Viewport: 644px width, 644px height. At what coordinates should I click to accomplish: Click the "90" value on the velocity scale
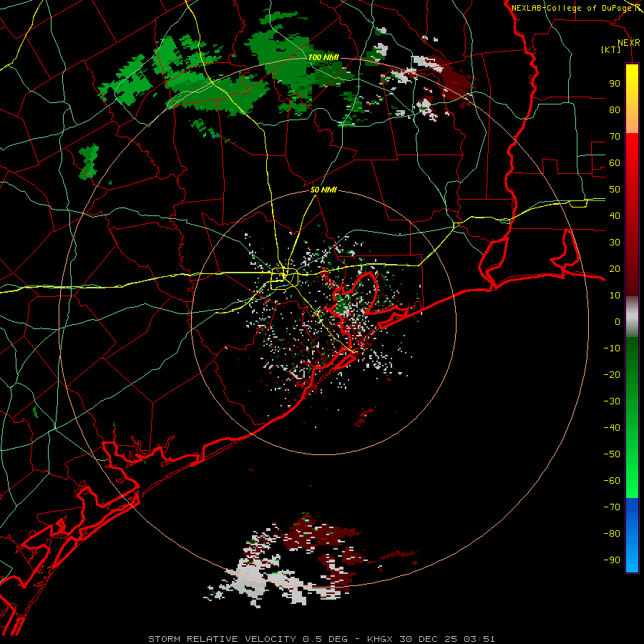tap(615, 84)
